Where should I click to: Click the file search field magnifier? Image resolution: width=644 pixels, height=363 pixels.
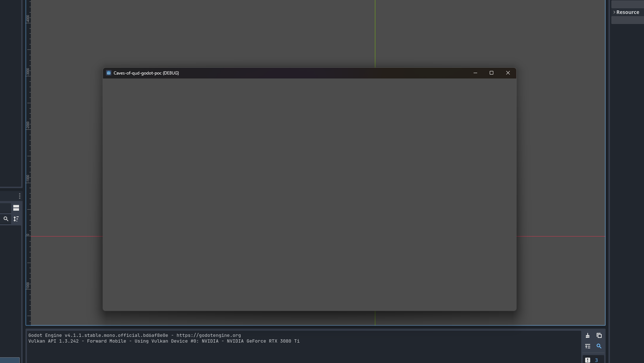click(6, 219)
